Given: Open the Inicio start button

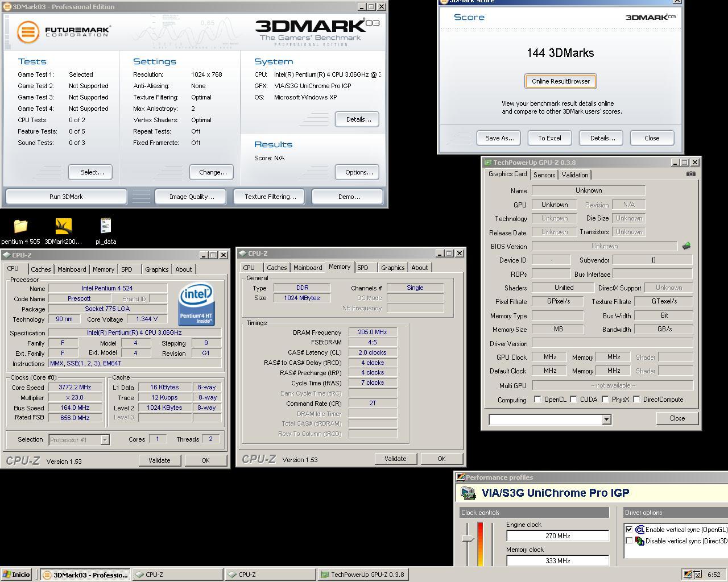Looking at the screenshot, I should (16, 575).
